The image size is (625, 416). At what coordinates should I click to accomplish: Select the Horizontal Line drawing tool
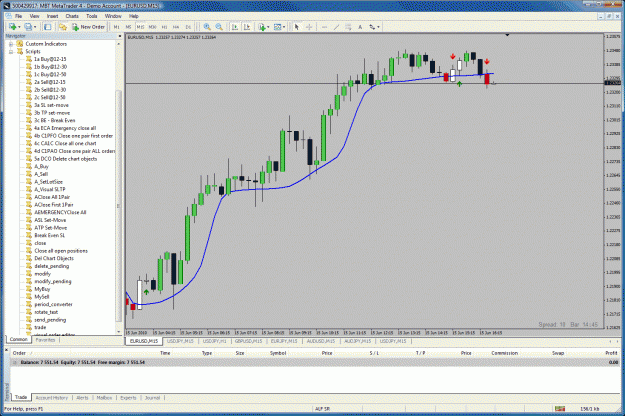click(x=324, y=27)
